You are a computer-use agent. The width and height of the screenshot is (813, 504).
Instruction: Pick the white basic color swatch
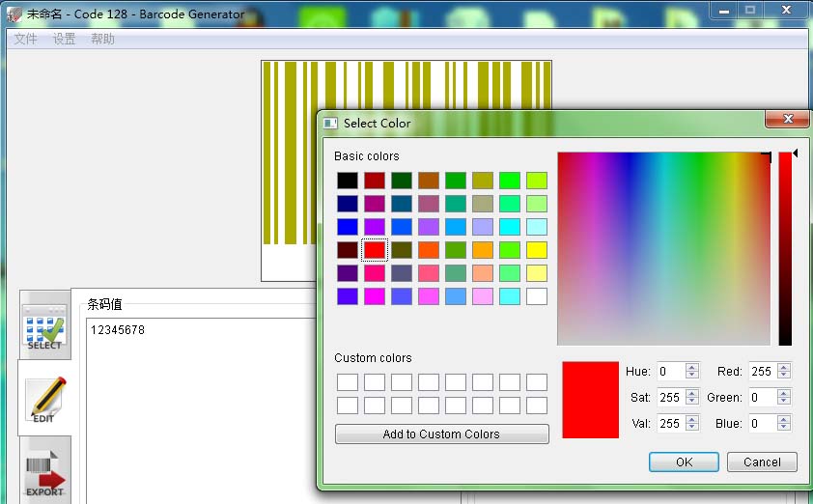click(x=537, y=296)
